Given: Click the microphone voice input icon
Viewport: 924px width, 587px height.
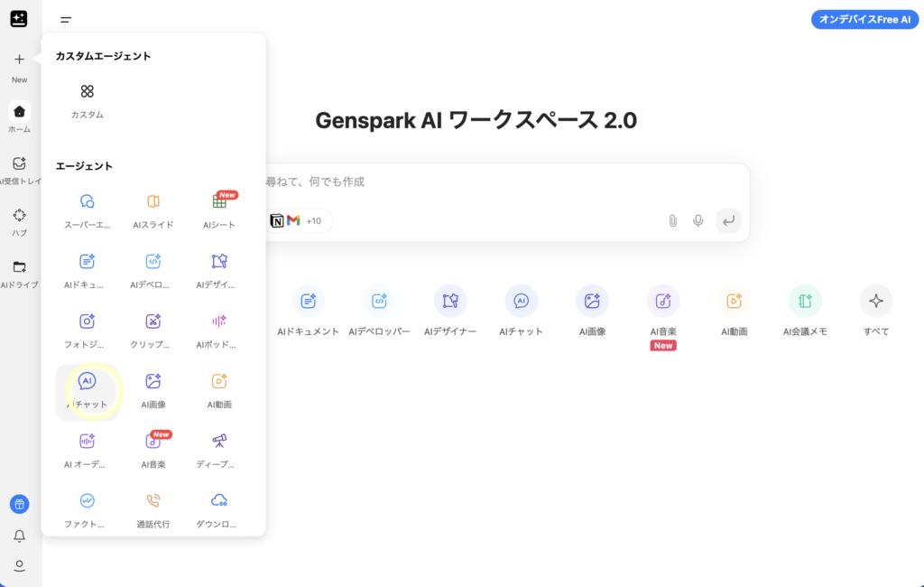Looking at the screenshot, I should click(698, 220).
